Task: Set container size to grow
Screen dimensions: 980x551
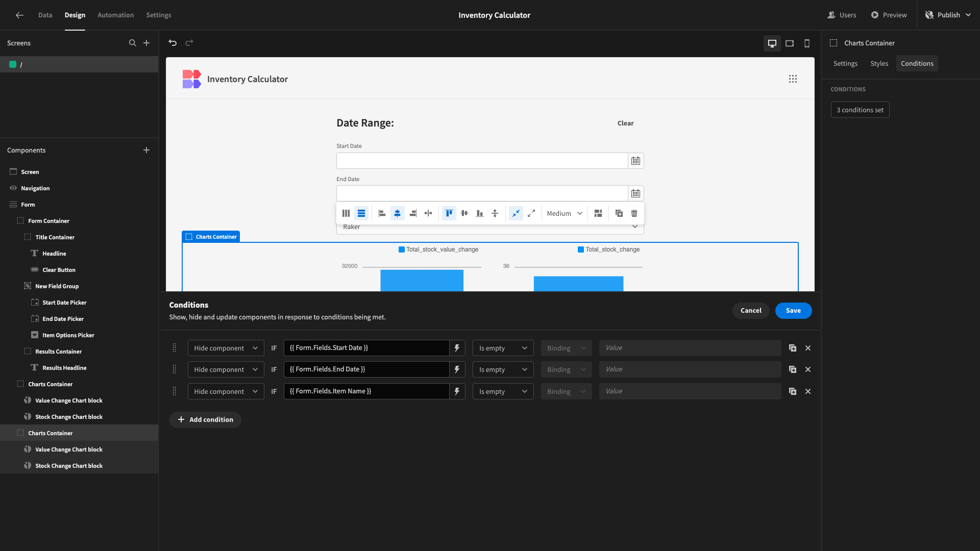Action: coord(531,213)
